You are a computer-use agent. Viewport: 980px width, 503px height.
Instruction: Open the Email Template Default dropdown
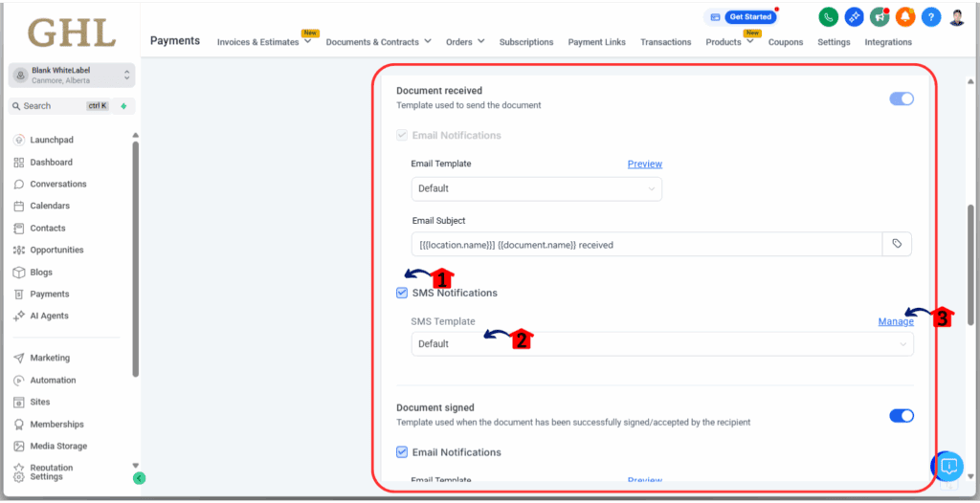pos(536,188)
